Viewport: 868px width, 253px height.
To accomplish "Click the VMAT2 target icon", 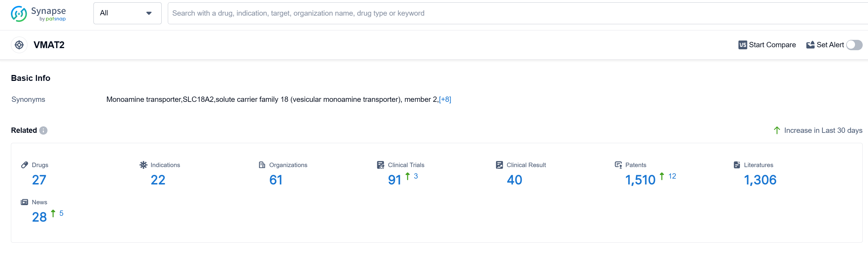I will 19,45.
